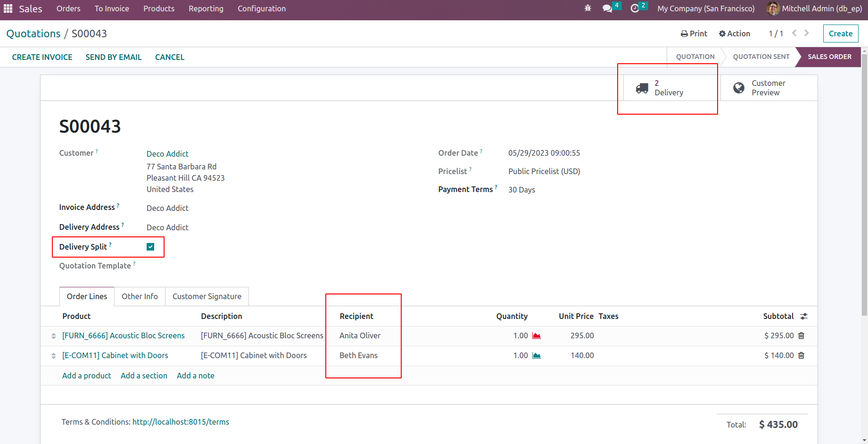This screenshot has height=444, width=868.
Task: Open [FURN_6666] Acoustic Bloc Screens product link
Action: [x=124, y=335]
